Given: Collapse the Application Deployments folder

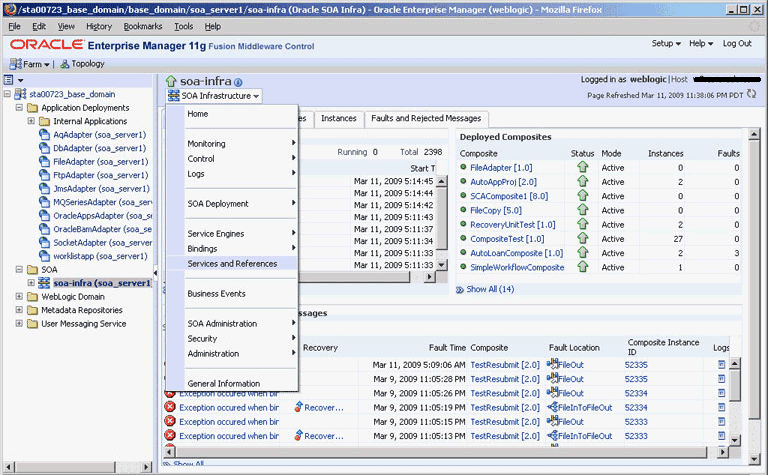Looking at the screenshot, I should (x=18, y=107).
